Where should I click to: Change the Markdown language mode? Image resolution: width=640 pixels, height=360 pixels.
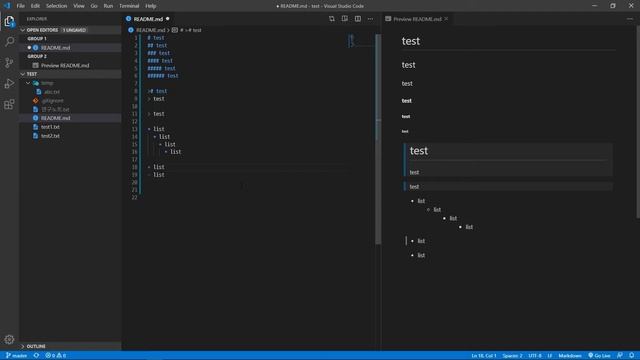click(x=570, y=356)
